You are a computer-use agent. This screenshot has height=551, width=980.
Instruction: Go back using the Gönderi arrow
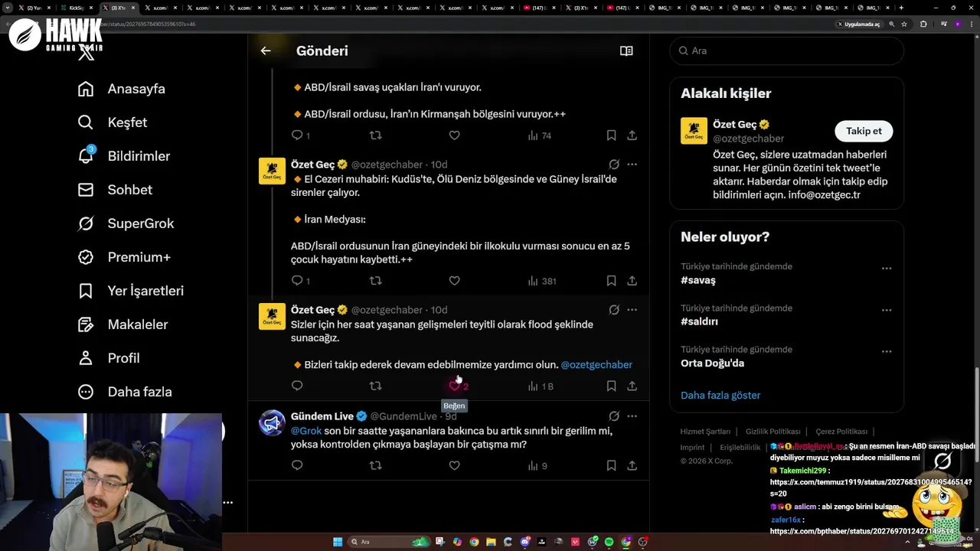click(266, 51)
